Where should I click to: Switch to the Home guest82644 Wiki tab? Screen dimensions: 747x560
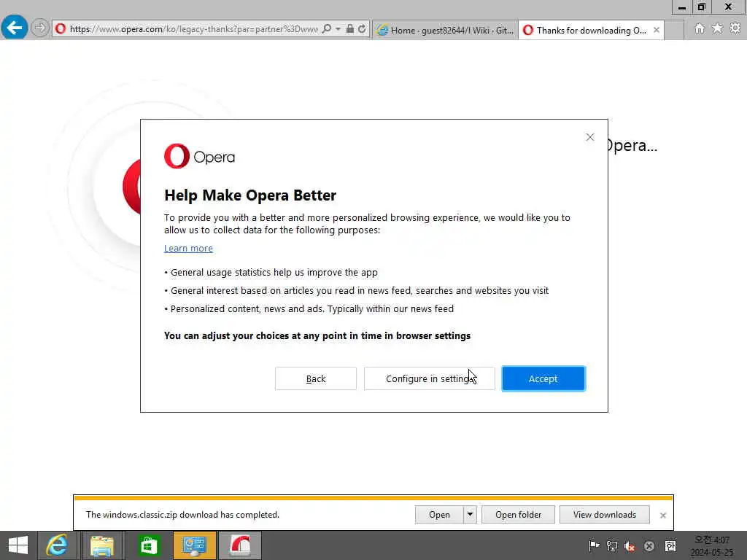pos(445,30)
